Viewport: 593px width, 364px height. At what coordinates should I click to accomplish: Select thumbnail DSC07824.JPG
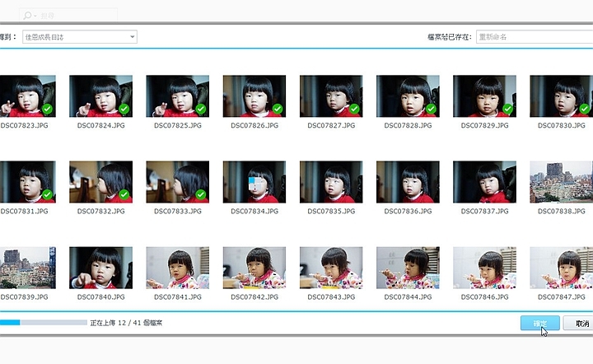101,96
